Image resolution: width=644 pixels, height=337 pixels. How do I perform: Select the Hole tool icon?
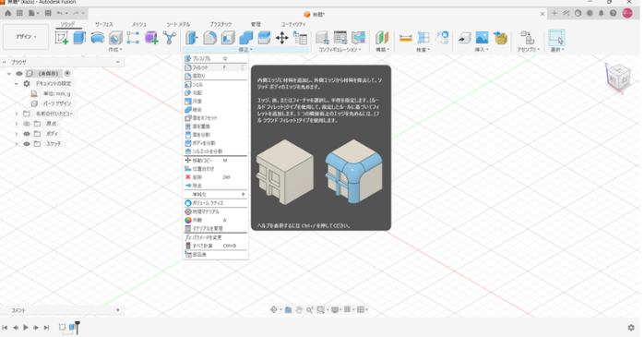(x=115, y=38)
